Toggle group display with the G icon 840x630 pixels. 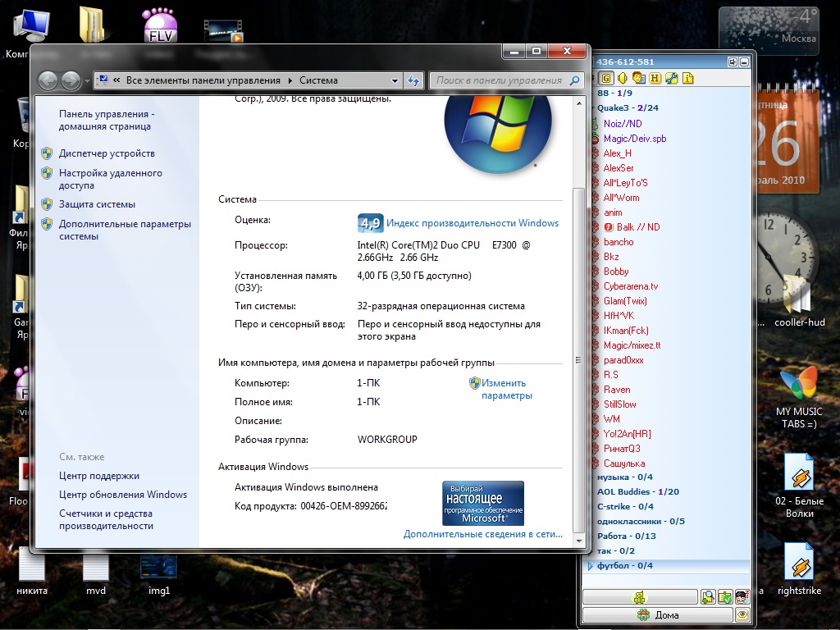(606, 79)
